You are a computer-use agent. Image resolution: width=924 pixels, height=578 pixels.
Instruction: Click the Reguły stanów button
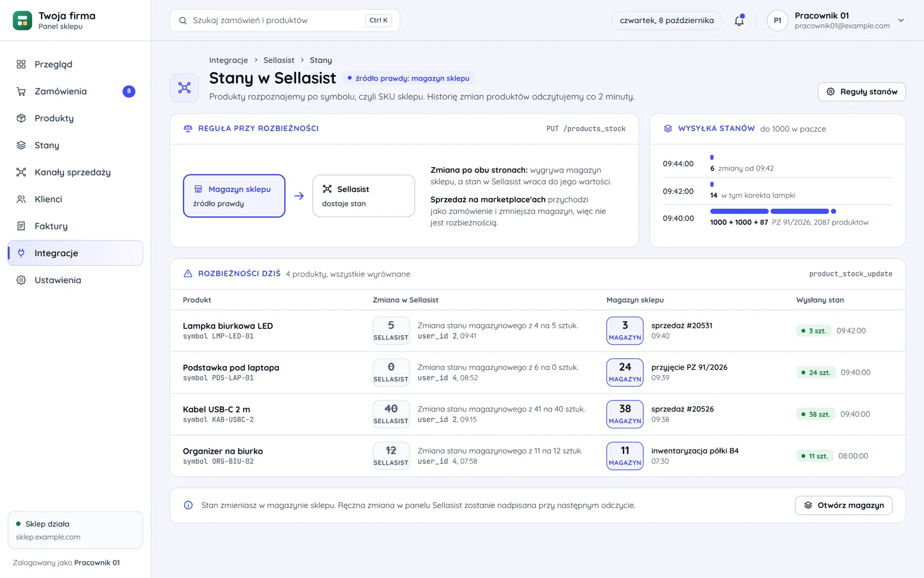[862, 91]
